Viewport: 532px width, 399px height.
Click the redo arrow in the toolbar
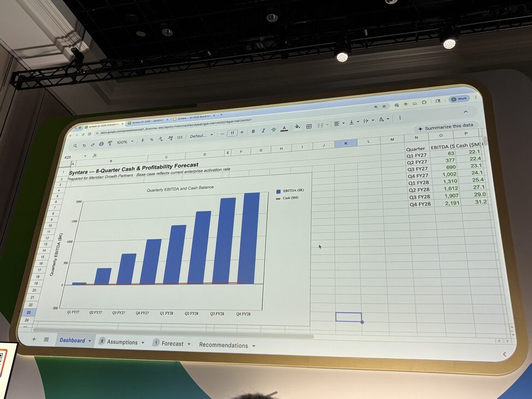click(92, 144)
